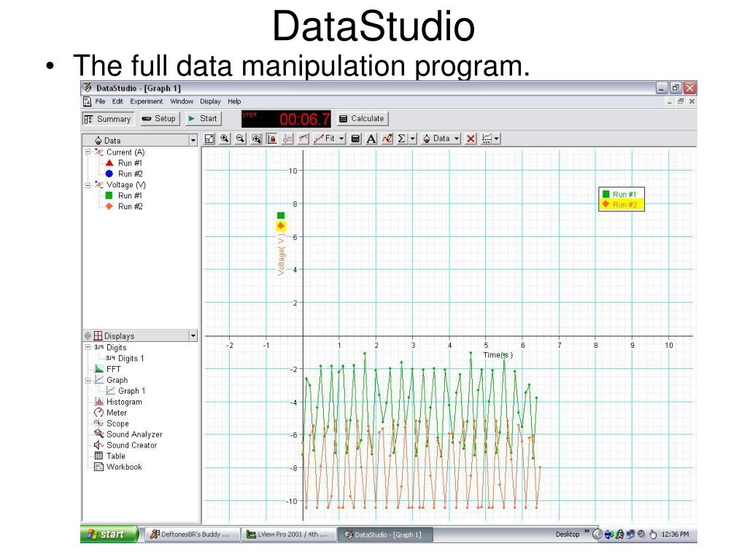Activate the pencil Prediction drawing tool
The height and width of the screenshot is (560, 747).
coord(387,139)
